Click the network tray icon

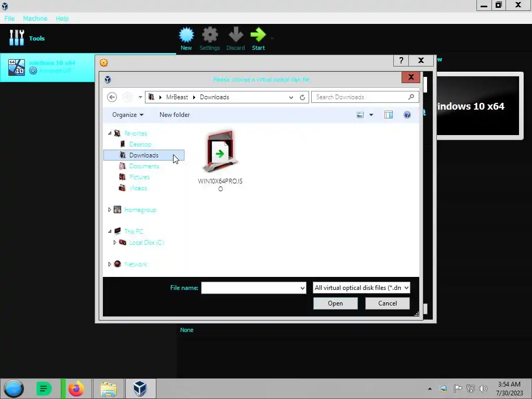pyautogui.click(x=471, y=389)
